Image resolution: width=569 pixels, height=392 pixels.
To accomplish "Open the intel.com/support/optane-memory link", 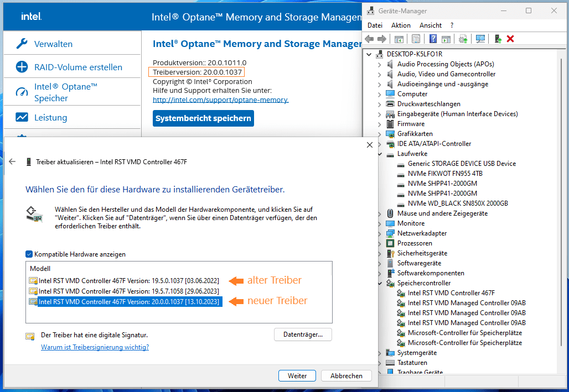I will coord(221,100).
